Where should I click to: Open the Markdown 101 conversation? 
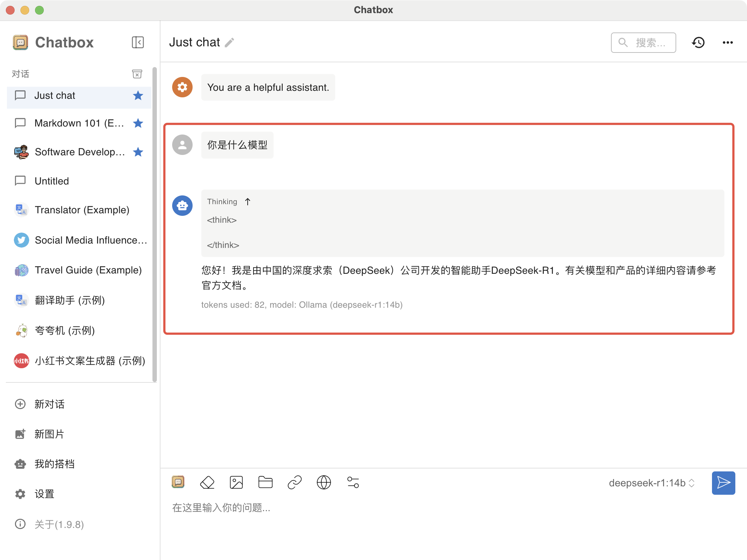point(79,123)
